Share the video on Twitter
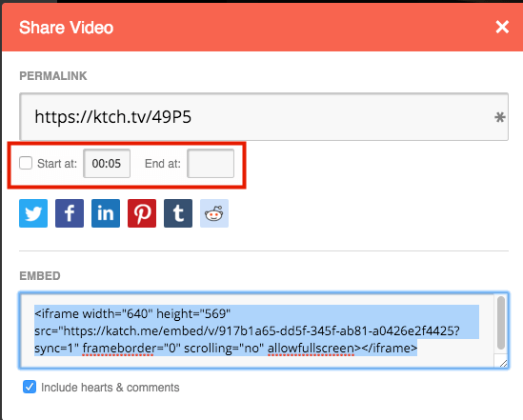The width and height of the screenshot is (523, 420). pyautogui.click(x=33, y=213)
